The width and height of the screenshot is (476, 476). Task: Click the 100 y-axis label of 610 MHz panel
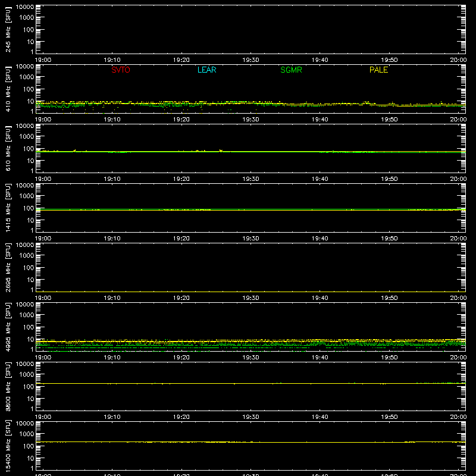click(29, 149)
